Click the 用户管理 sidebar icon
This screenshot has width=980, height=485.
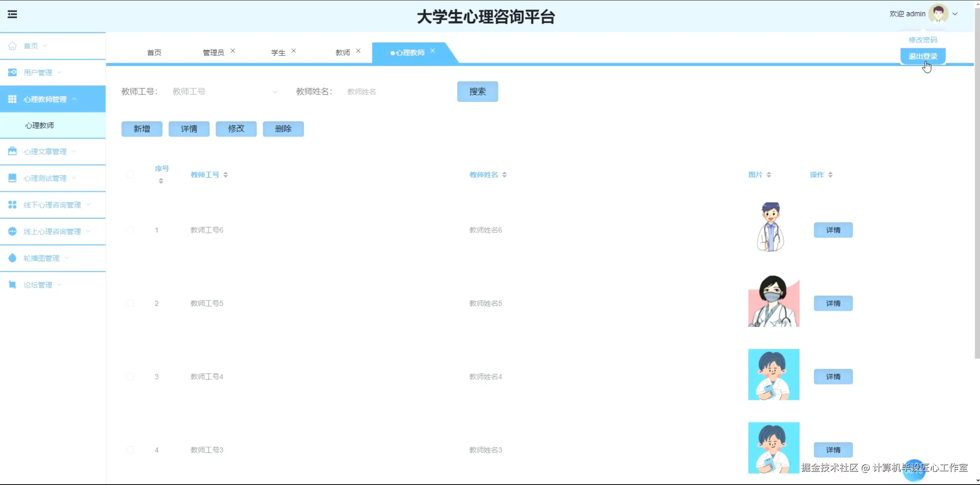point(12,72)
